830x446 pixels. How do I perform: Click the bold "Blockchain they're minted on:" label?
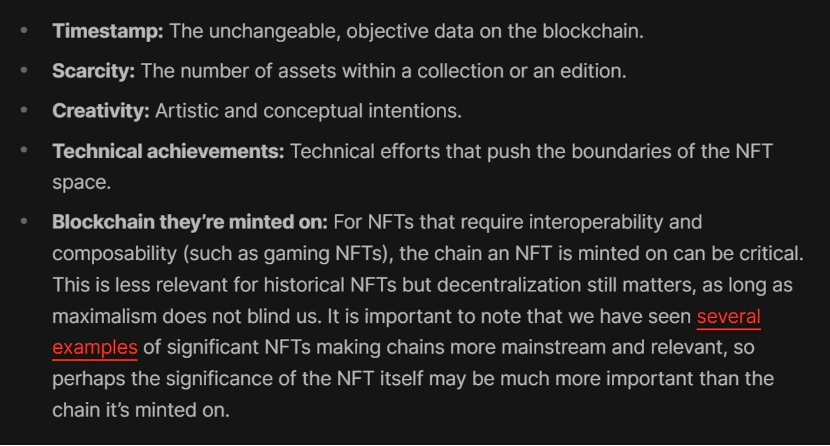click(190, 221)
